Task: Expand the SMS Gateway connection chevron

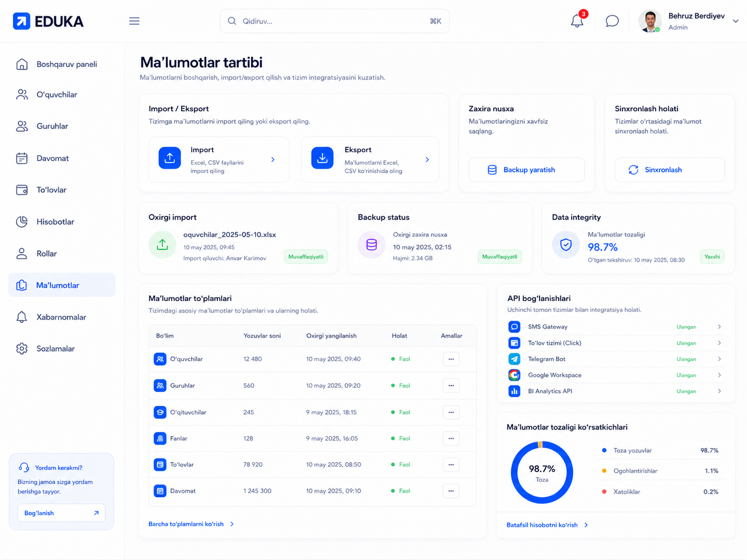Action: 719,327
